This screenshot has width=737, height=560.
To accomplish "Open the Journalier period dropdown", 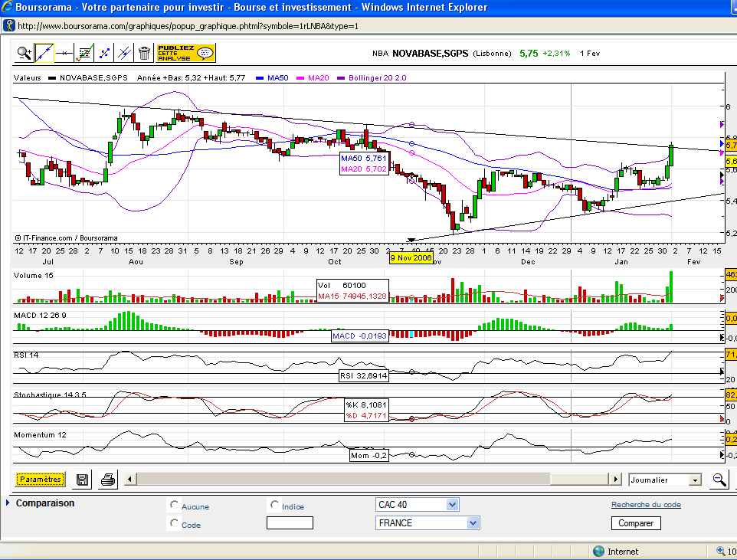I will 695,480.
